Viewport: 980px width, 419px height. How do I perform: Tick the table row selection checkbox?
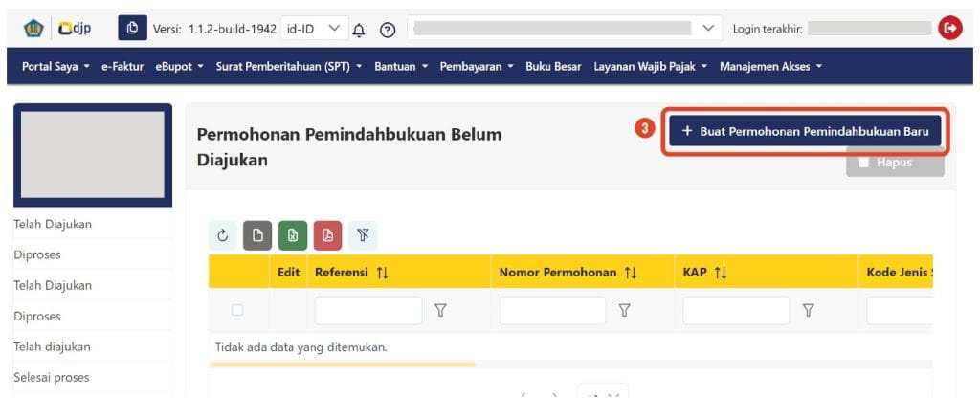tap(237, 310)
